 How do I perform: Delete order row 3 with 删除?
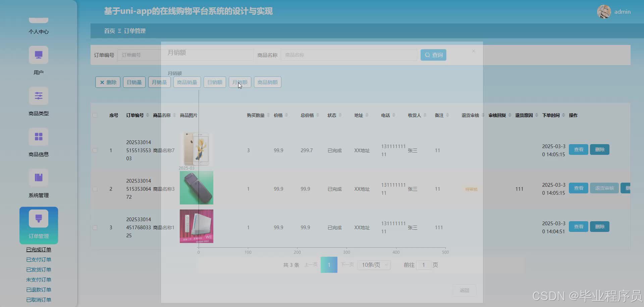tap(600, 227)
